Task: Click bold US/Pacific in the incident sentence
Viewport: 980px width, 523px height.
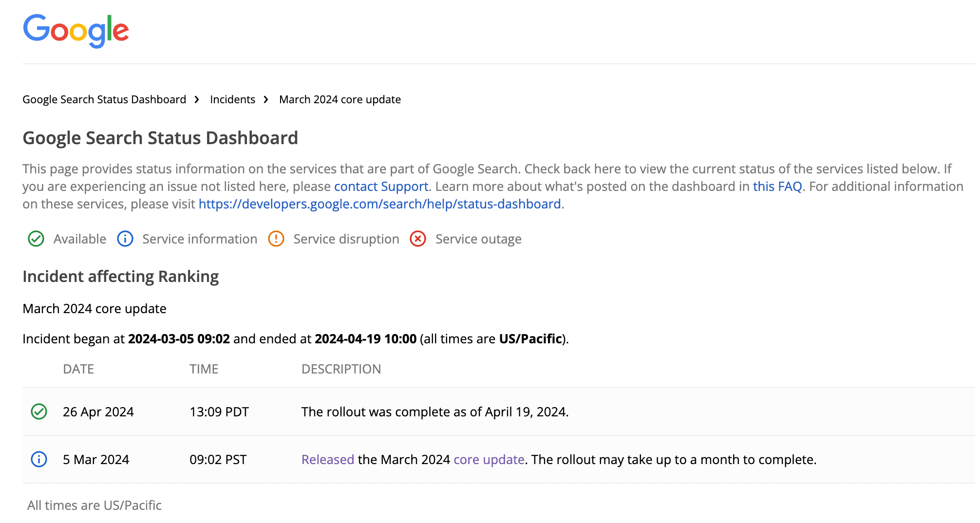Action: pos(530,339)
